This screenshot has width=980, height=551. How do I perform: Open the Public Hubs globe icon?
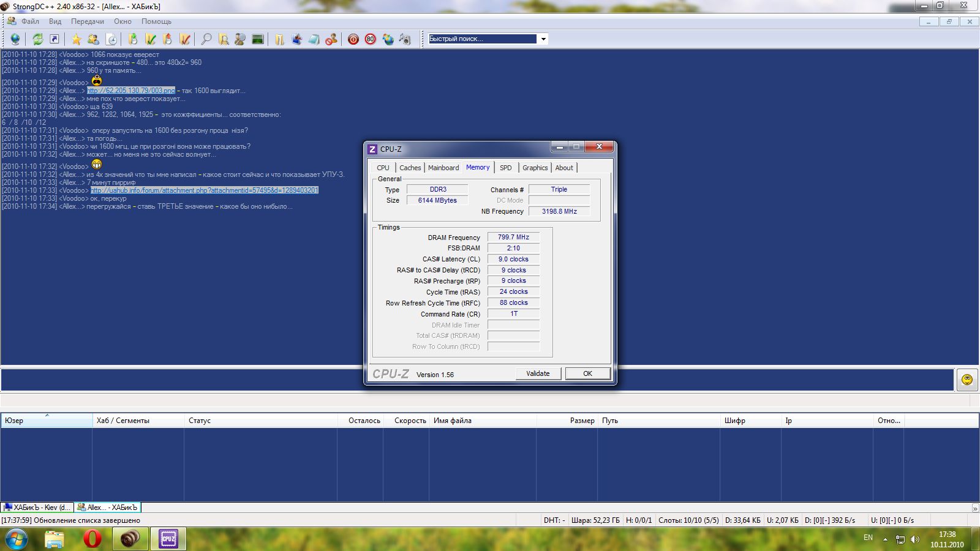[15, 39]
